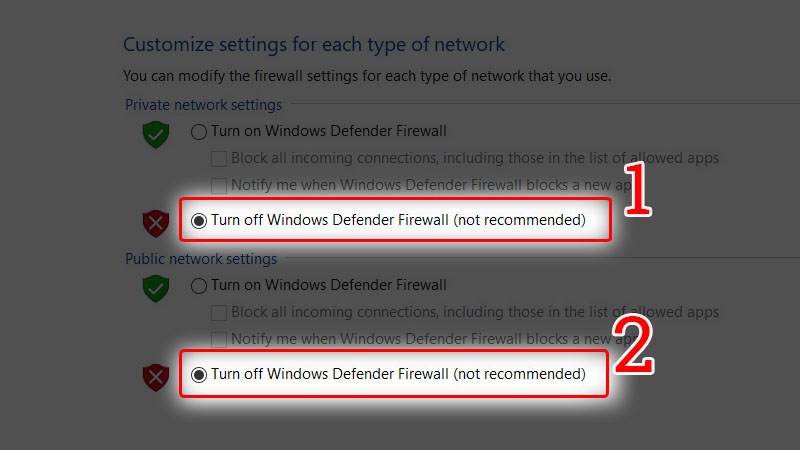Click the Public network settings section label
This screenshot has height=450, width=800.
(x=201, y=259)
